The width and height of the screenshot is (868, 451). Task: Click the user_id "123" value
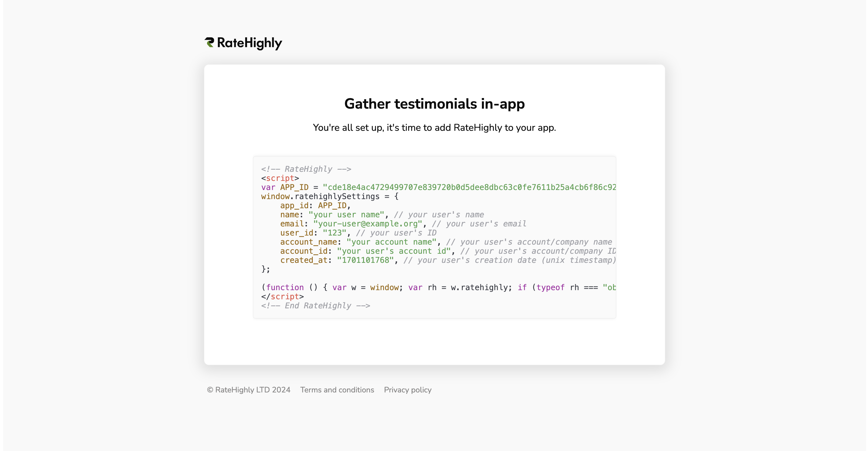tap(334, 233)
